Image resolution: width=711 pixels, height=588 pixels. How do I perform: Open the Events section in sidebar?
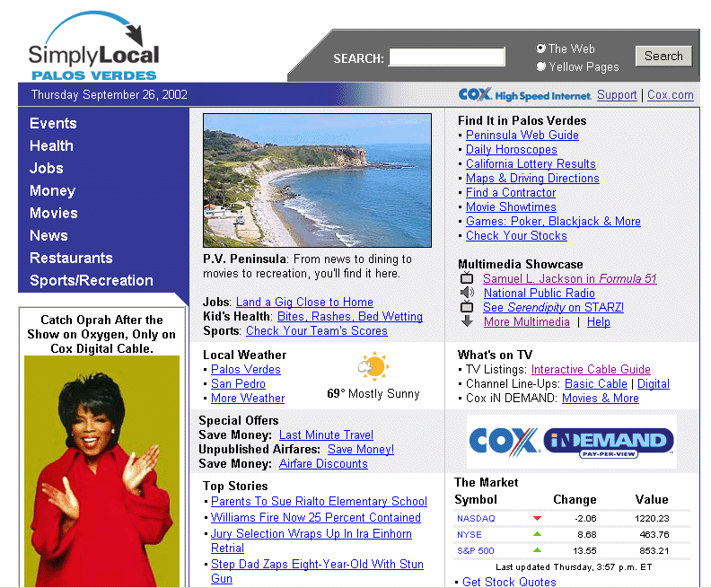tap(53, 124)
